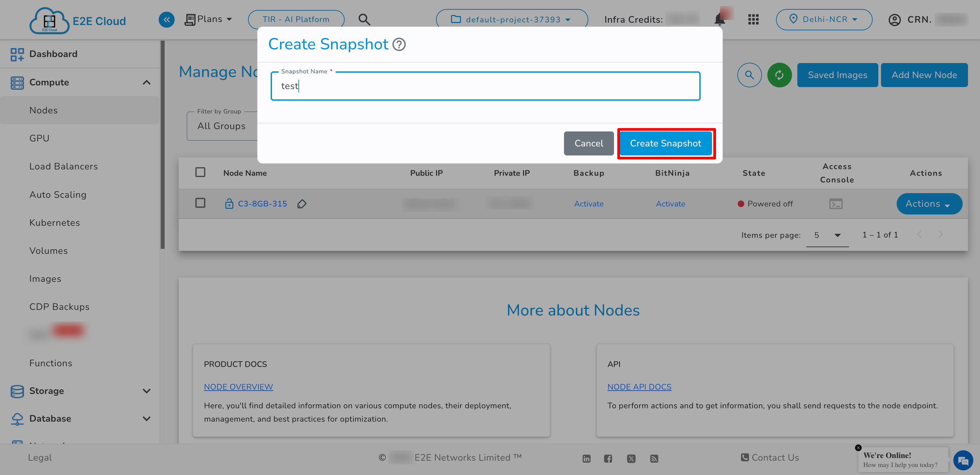This screenshot has width=980, height=475.
Task: Open the apps grid menu
Action: (753, 19)
